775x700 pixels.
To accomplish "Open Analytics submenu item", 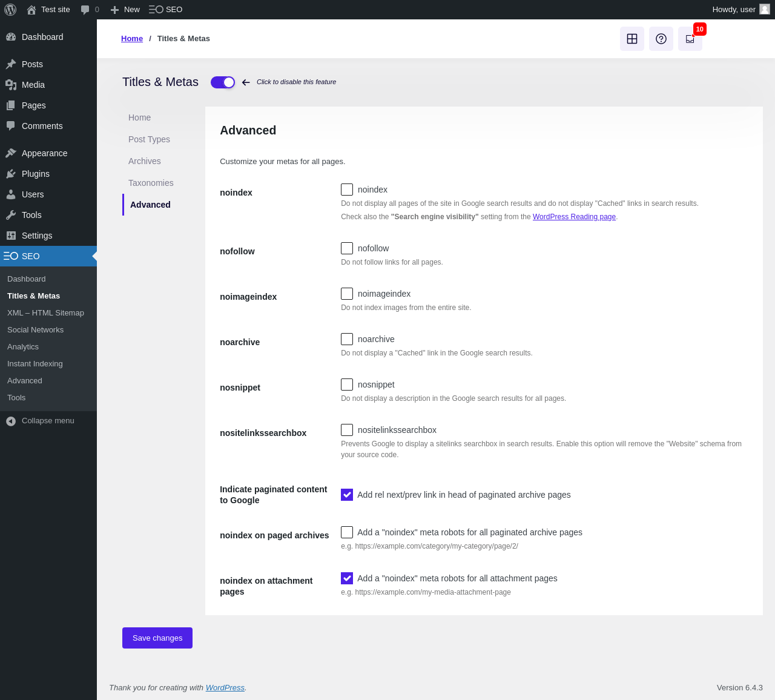I will pyautogui.click(x=23, y=347).
